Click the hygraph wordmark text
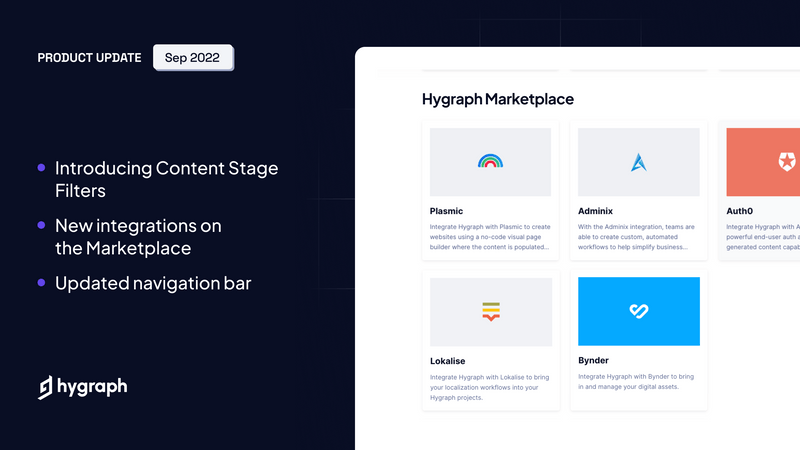 [x=92, y=387]
